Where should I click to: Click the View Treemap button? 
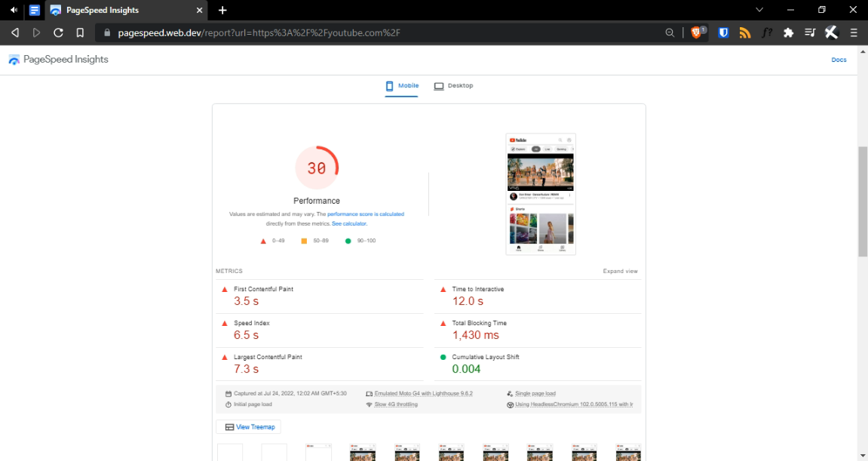(248, 427)
